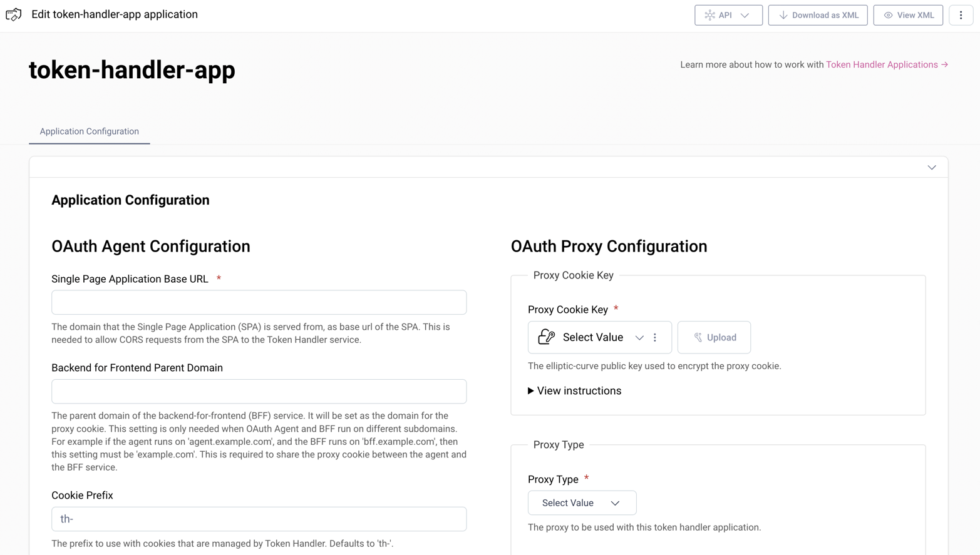Open the Proxy Cookie Key Select Value dropdown
The height and width of the screenshot is (555, 980).
[x=639, y=337]
